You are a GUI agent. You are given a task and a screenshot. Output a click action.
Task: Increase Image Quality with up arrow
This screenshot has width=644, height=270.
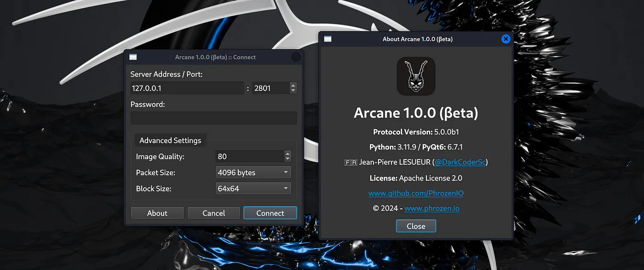(x=287, y=154)
